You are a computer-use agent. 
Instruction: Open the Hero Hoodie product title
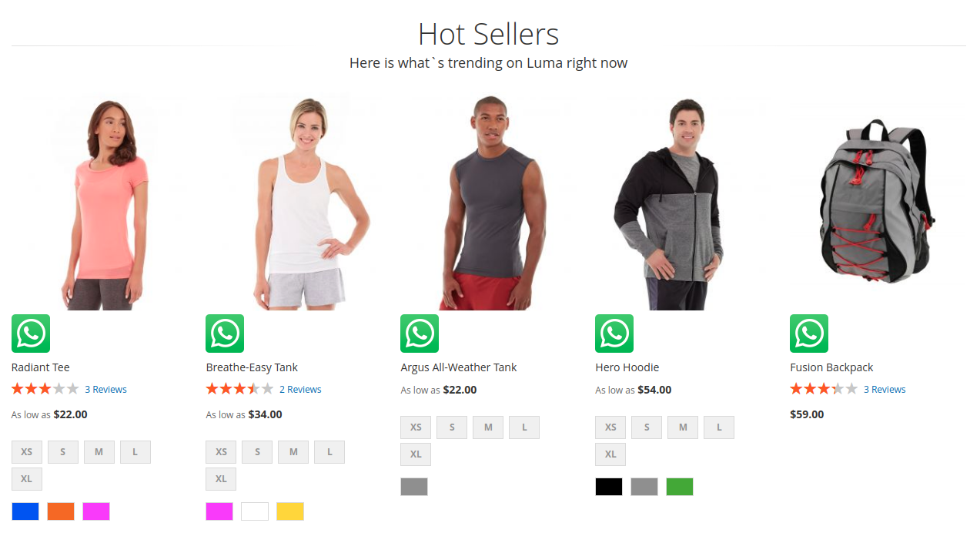tap(627, 367)
